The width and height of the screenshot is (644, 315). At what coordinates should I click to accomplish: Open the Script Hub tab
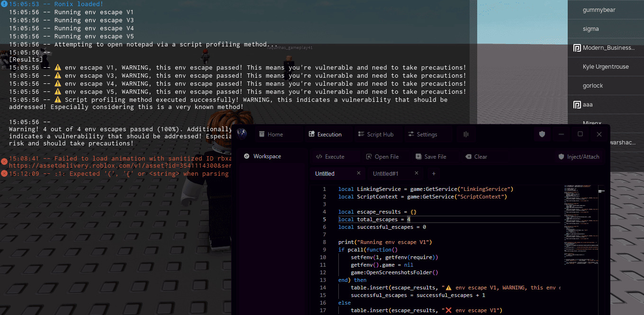point(376,135)
